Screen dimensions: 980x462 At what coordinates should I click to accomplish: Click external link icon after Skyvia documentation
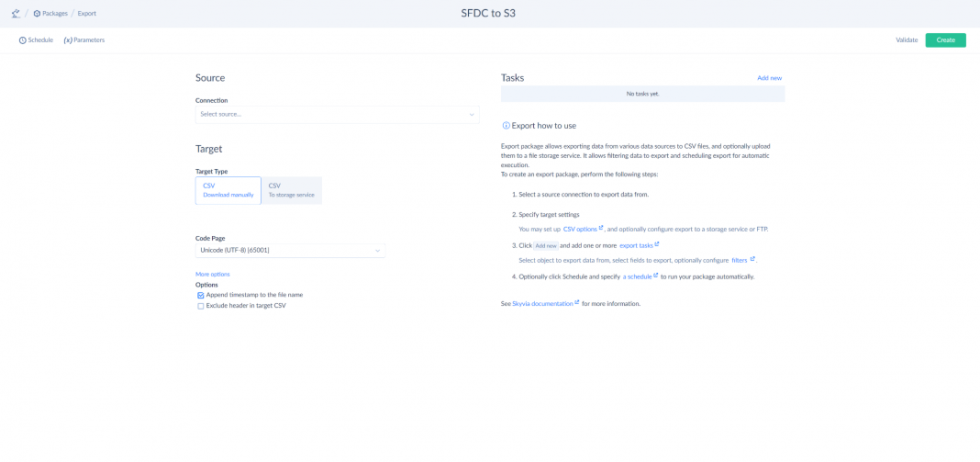tap(576, 302)
